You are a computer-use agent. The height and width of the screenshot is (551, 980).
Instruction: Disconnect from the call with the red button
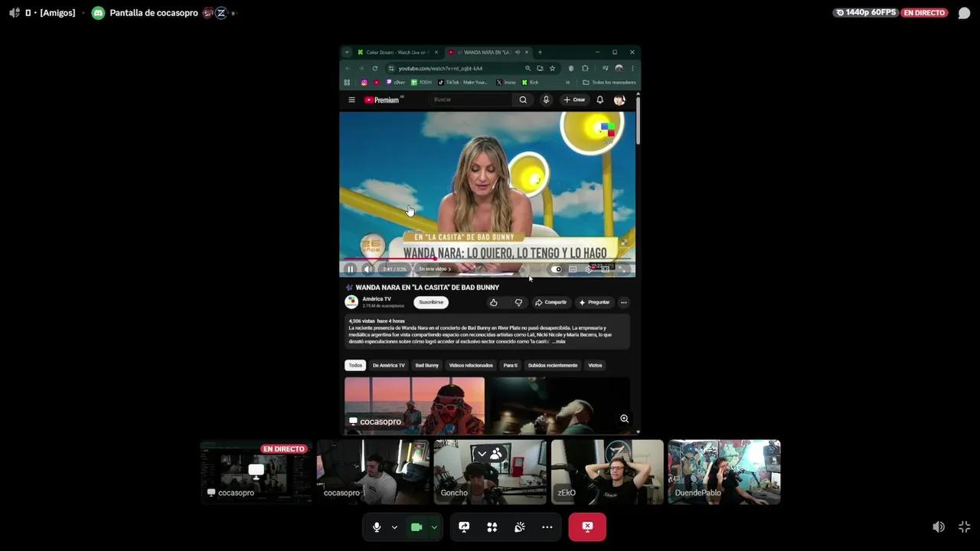(x=587, y=527)
